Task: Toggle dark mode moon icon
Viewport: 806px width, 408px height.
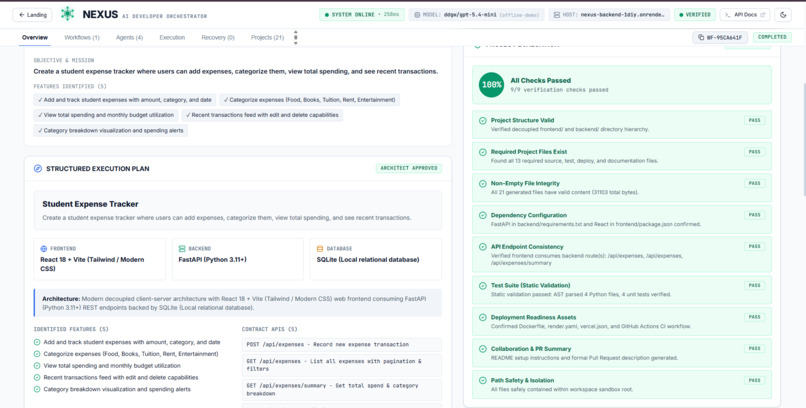Action: [783, 15]
